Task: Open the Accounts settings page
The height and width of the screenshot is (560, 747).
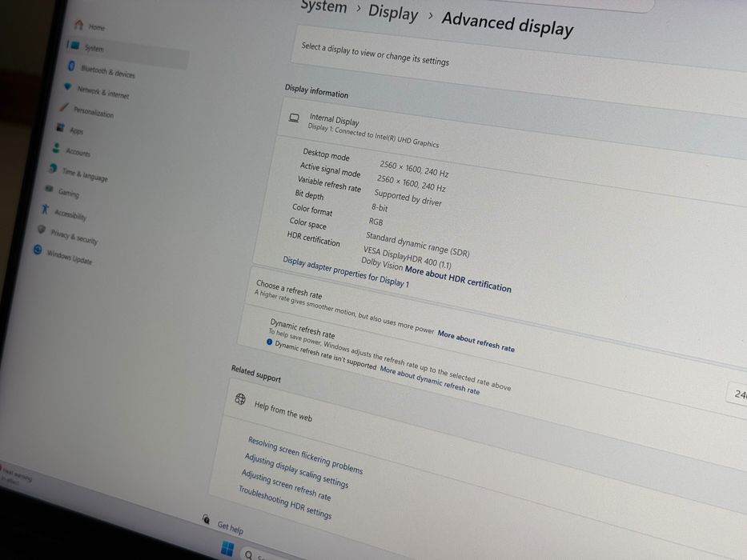Action: click(78, 152)
